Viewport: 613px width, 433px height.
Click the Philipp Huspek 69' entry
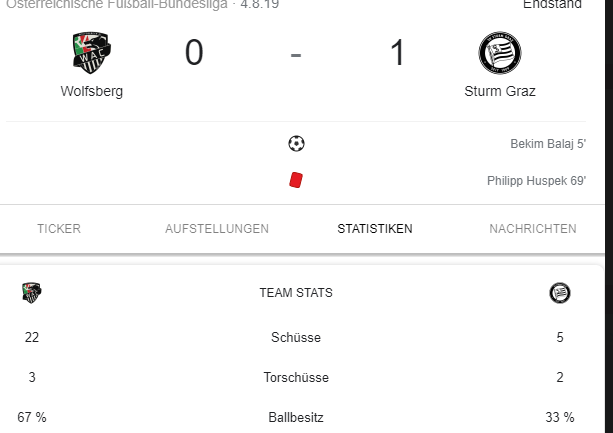536,181
